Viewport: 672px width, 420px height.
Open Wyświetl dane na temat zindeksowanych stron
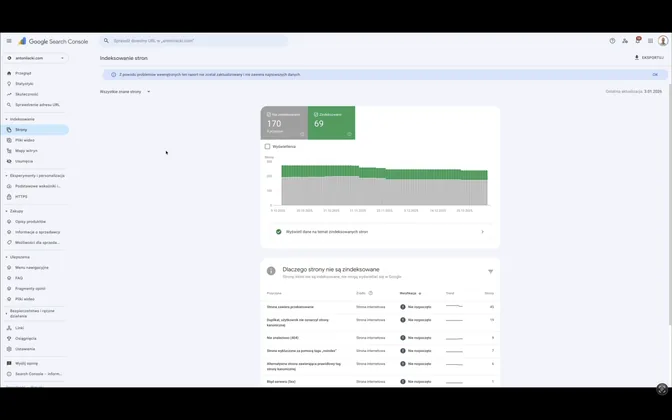coord(380,232)
